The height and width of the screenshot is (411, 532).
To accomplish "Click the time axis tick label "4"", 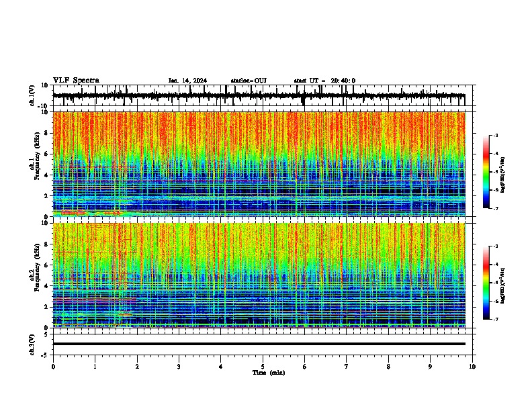I will click(221, 367).
